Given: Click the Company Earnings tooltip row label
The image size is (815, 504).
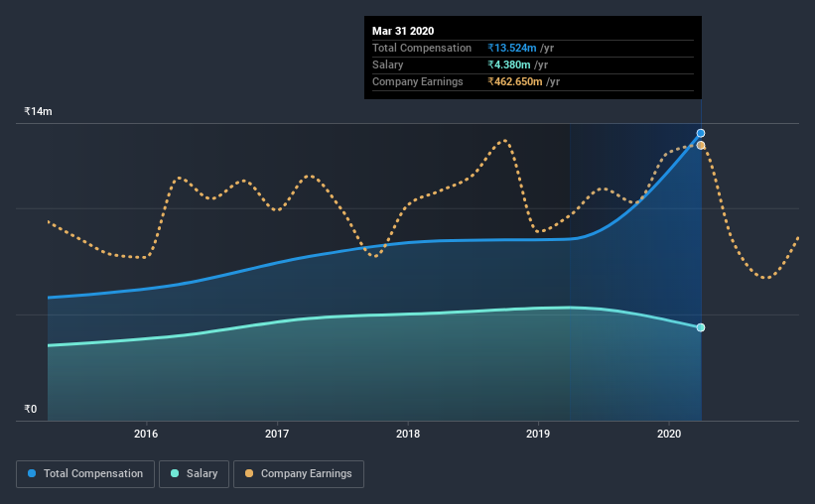Looking at the screenshot, I should point(417,81).
